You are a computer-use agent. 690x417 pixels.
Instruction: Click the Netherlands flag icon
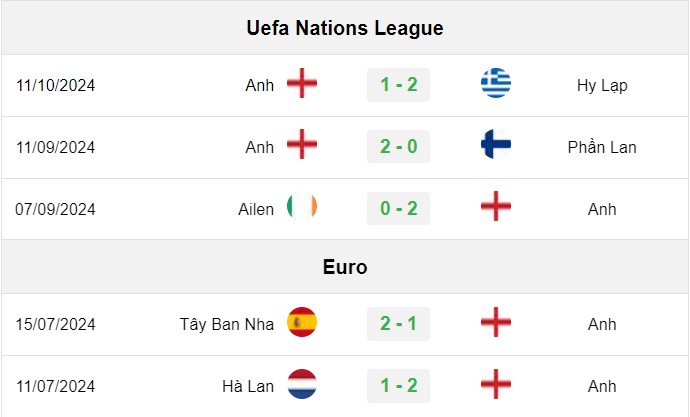(x=302, y=384)
